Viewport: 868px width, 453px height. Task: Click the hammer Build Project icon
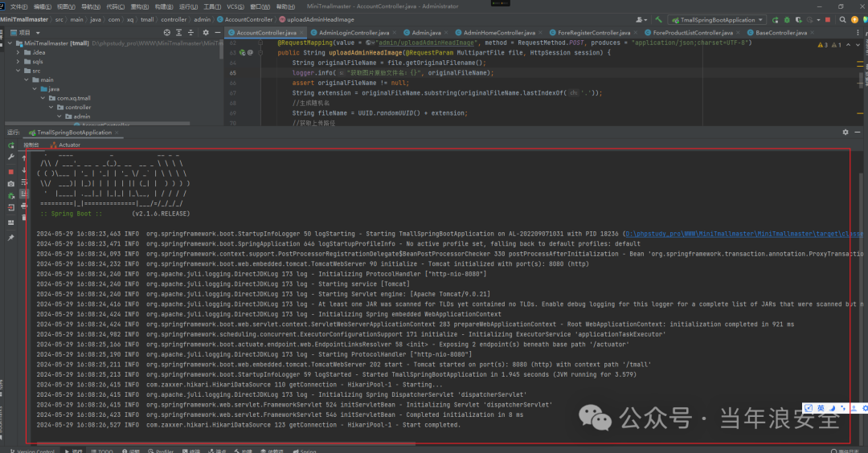[658, 20]
